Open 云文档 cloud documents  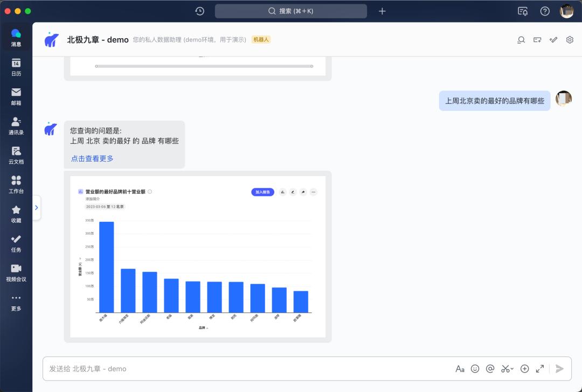click(16, 155)
